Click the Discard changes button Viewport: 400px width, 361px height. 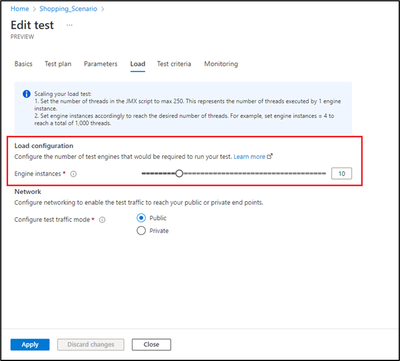point(91,345)
